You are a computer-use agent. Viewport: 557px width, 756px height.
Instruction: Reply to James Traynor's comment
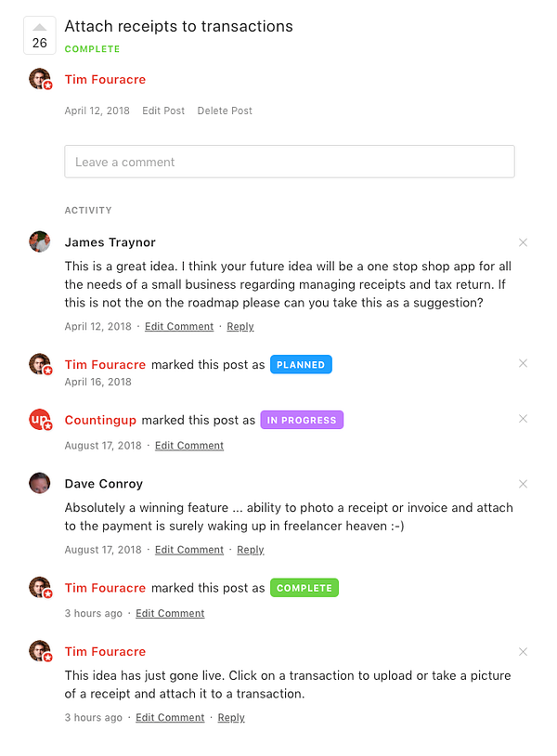(240, 327)
